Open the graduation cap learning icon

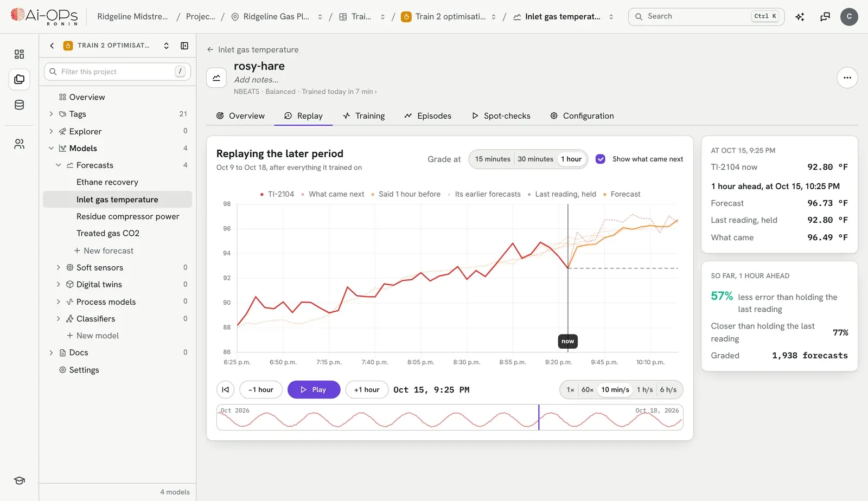19,481
